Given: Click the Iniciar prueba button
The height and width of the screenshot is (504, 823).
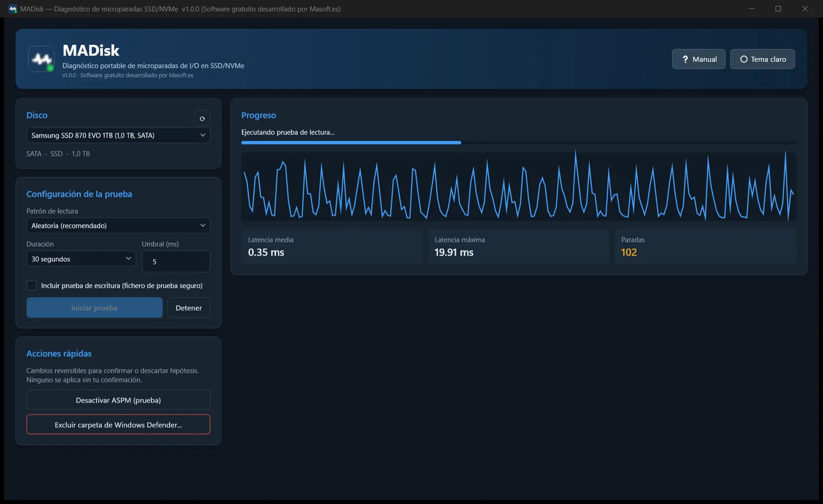Looking at the screenshot, I should tap(95, 308).
